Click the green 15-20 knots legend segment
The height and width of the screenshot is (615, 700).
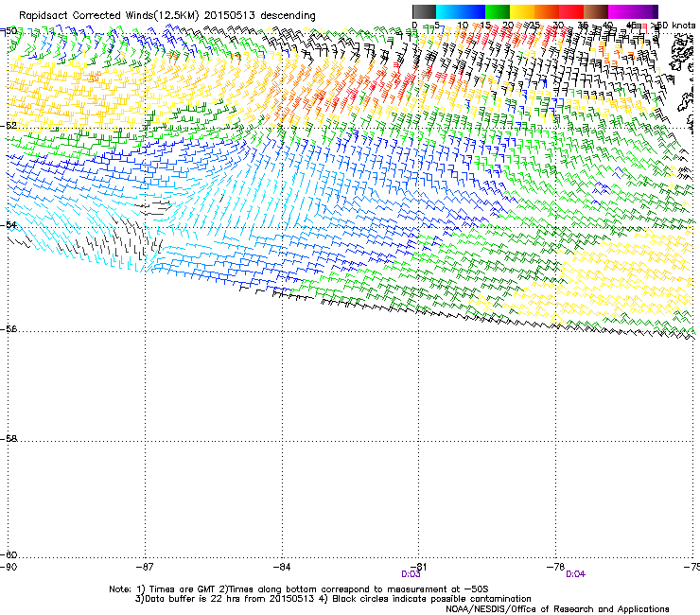[x=498, y=11]
